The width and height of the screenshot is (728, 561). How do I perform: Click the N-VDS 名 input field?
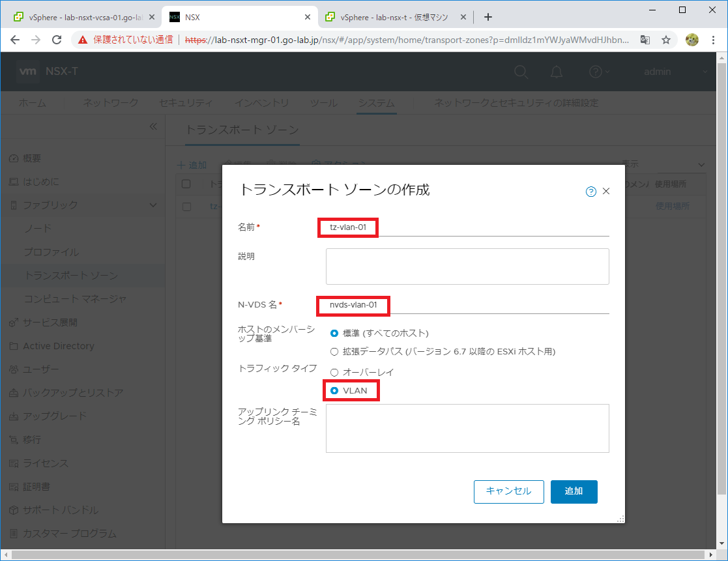(x=467, y=305)
